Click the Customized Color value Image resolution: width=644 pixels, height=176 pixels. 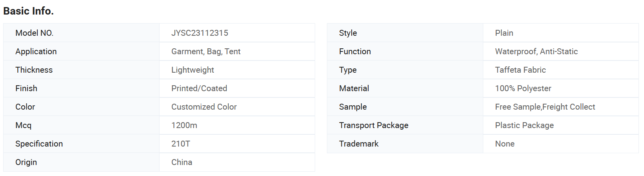click(x=204, y=107)
